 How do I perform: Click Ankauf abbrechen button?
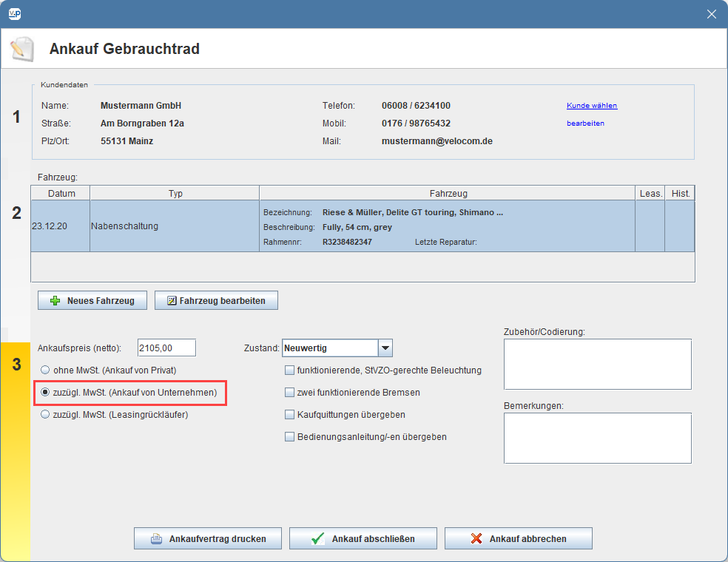(519, 538)
